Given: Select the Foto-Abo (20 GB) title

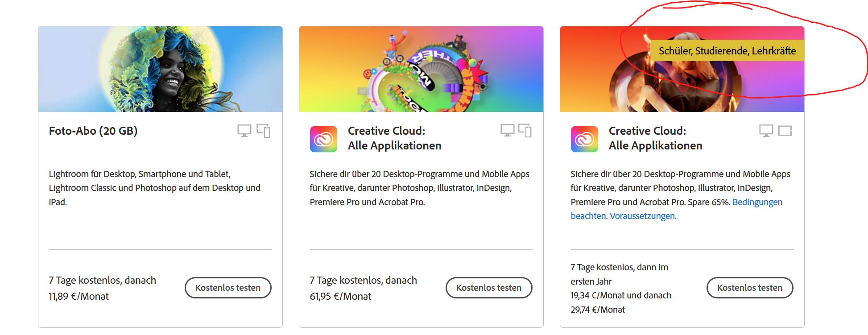Looking at the screenshot, I should click(93, 131).
